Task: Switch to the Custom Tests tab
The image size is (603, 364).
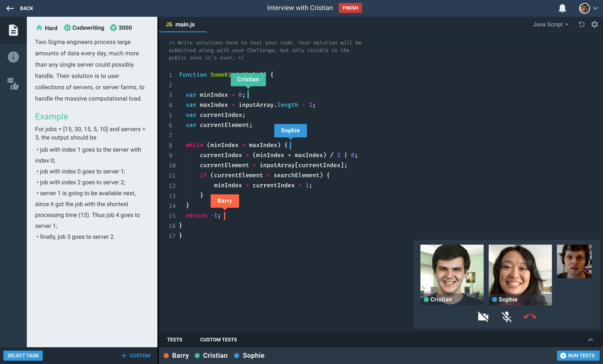Action: (x=218, y=339)
